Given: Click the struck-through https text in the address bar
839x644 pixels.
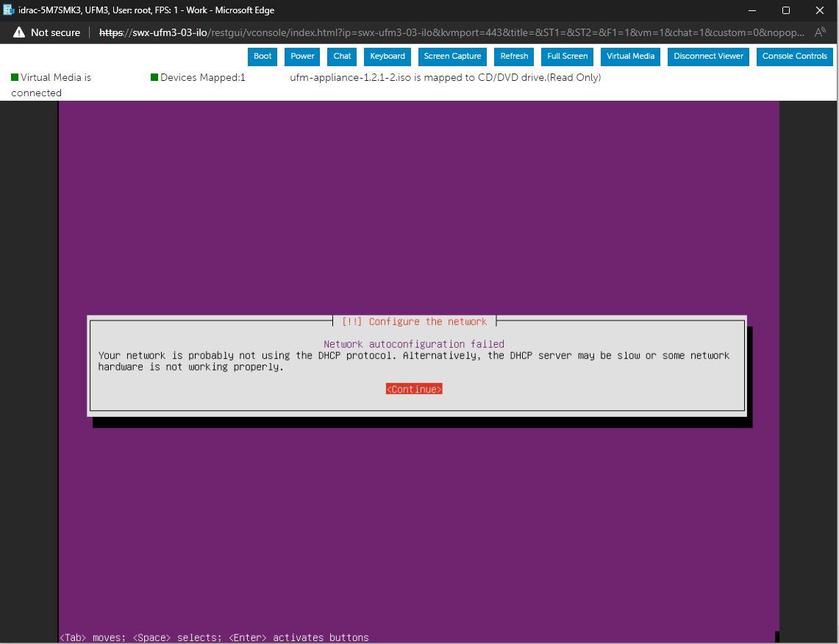Looking at the screenshot, I should point(111,32).
